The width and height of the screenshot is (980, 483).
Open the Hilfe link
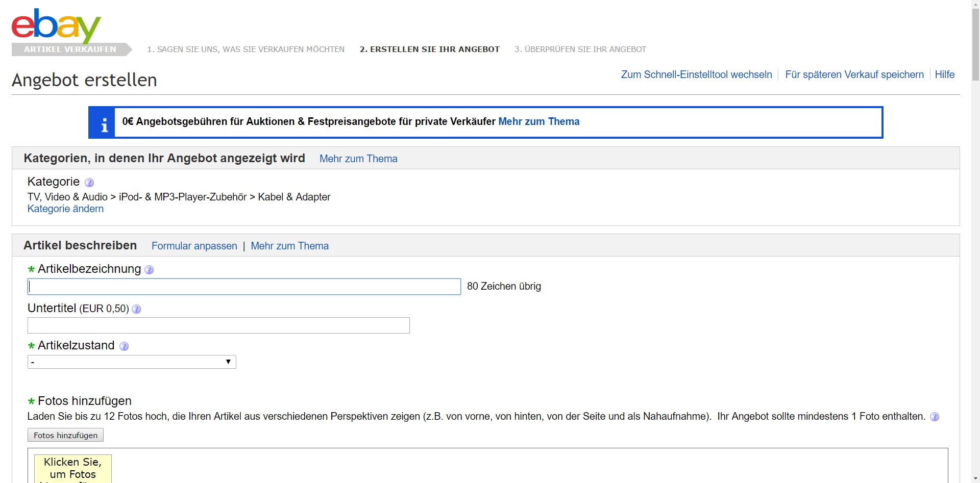click(x=945, y=74)
